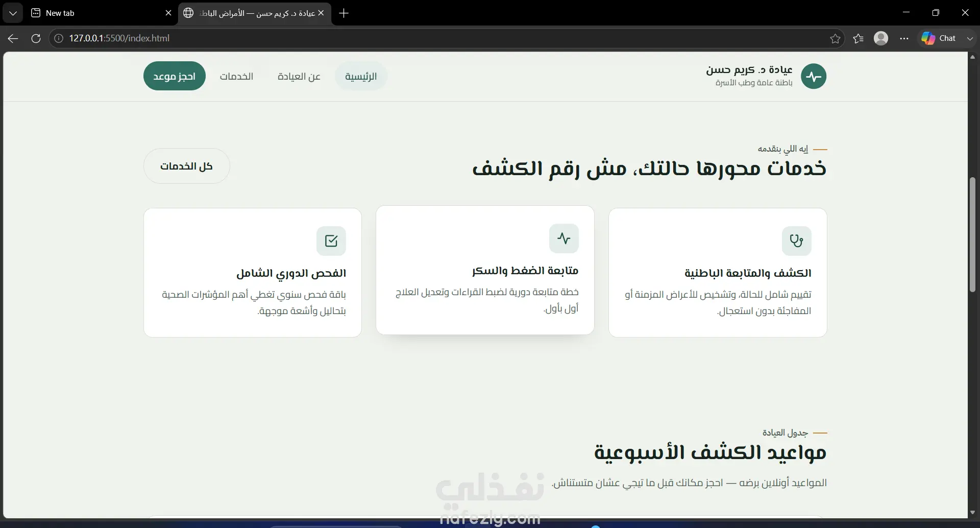This screenshot has height=528, width=980.
Task: Click the pulse icon on the متابعة الضغط والسكر card
Action: pyautogui.click(x=564, y=238)
